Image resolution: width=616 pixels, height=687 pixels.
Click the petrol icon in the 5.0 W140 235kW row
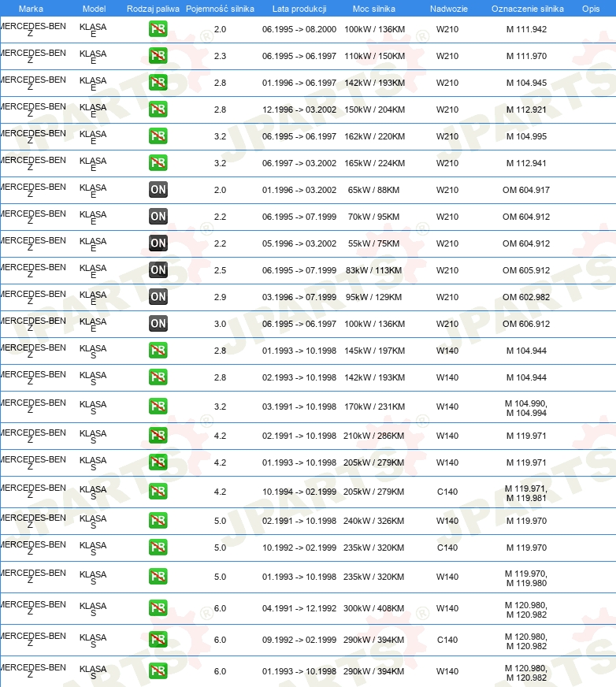point(158,577)
